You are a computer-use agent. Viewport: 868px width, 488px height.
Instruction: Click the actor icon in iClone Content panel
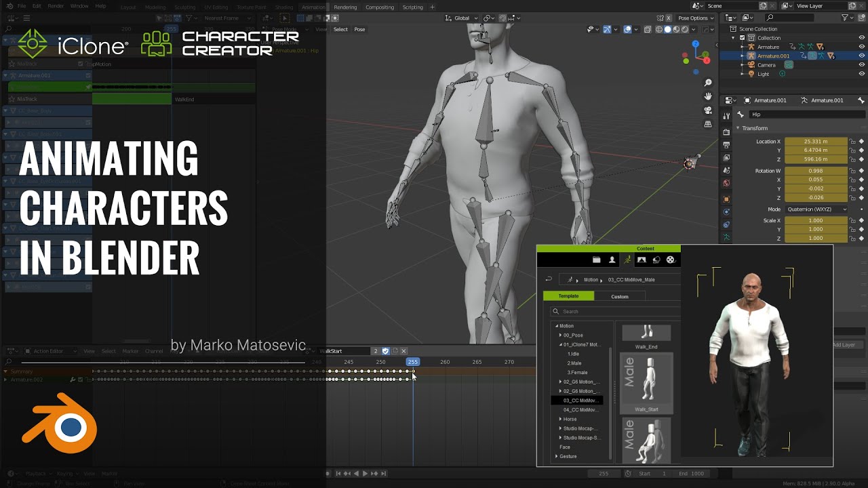[612, 260]
